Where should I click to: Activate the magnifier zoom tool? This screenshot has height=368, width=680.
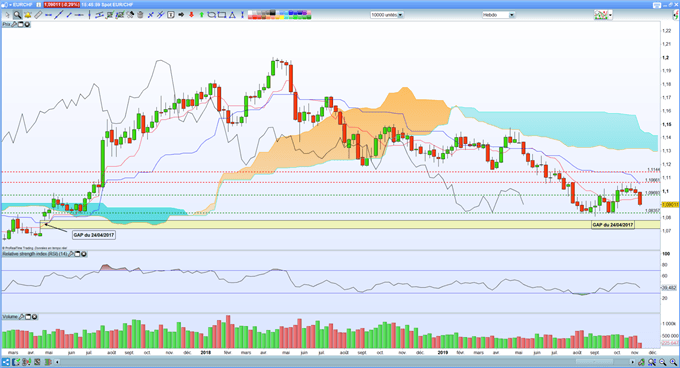tap(17, 15)
